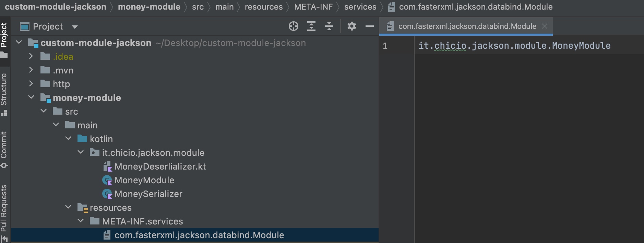Click the resources root folder icon
The image size is (644, 243).
click(x=83, y=208)
